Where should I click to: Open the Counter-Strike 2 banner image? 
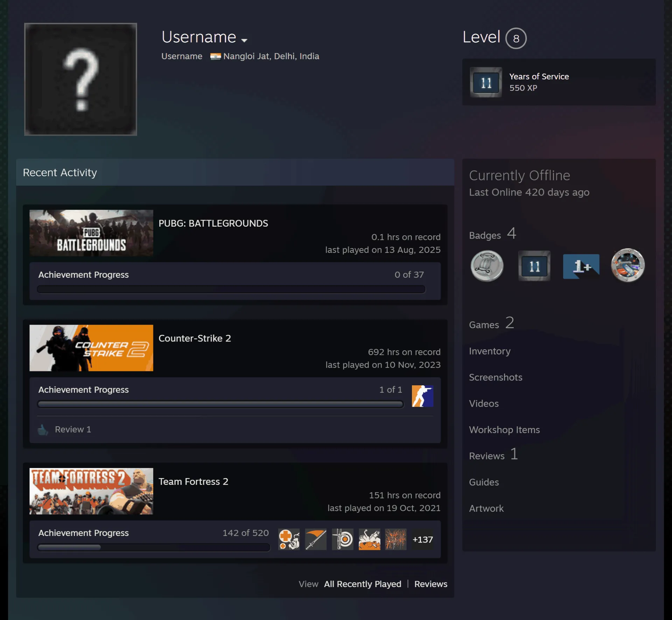click(x=91, y=348)
